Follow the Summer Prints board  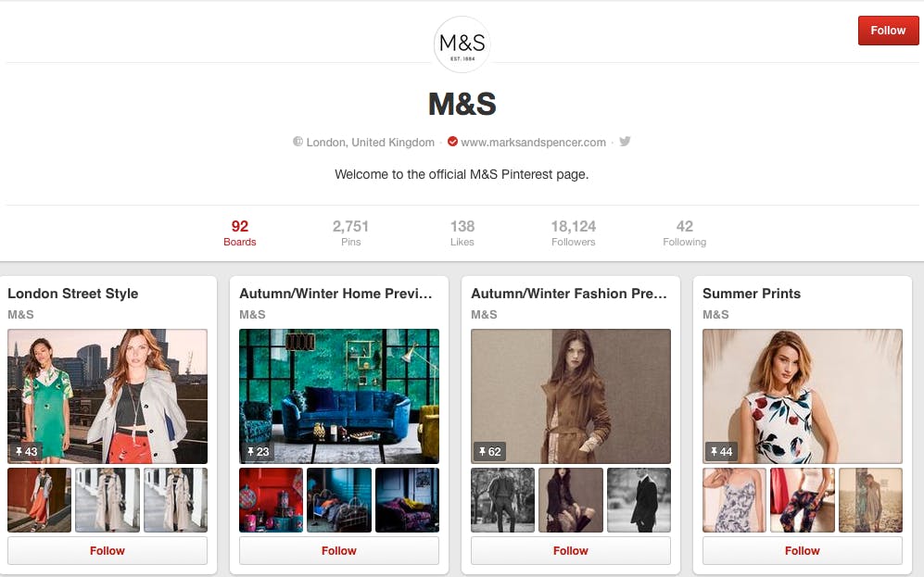(x=802, y=550)
